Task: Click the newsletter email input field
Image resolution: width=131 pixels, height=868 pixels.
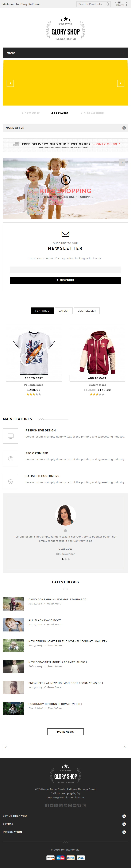Action: pyautogui.click(x=65, y=270)
